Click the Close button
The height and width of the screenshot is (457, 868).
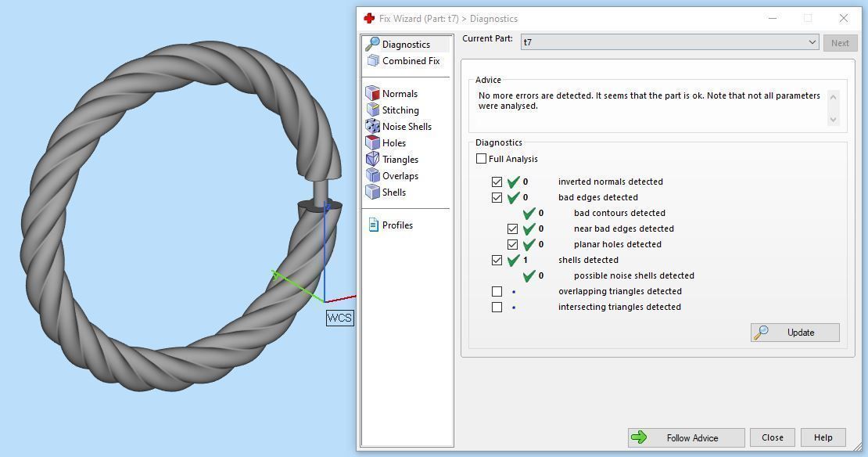click(773, 437)
